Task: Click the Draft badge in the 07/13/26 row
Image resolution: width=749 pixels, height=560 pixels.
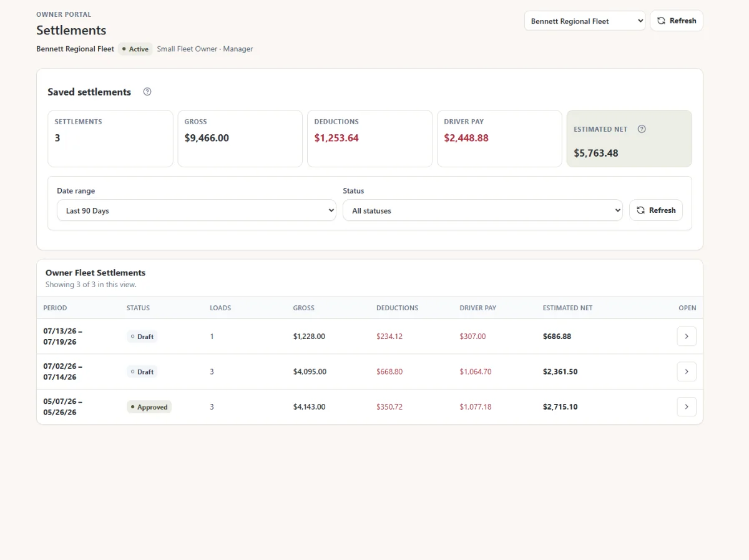Action: (142, 336)
